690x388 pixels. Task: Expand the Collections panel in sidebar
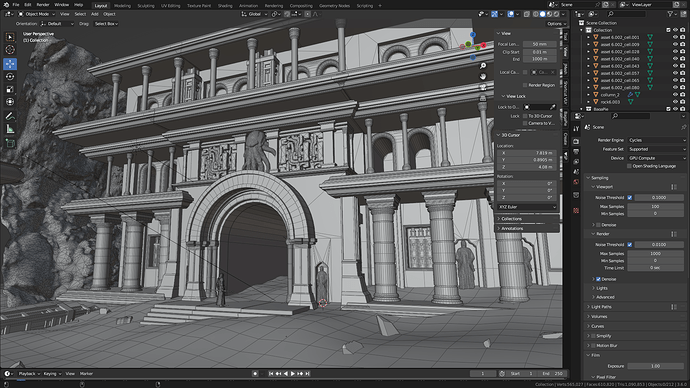click(511, 219)
